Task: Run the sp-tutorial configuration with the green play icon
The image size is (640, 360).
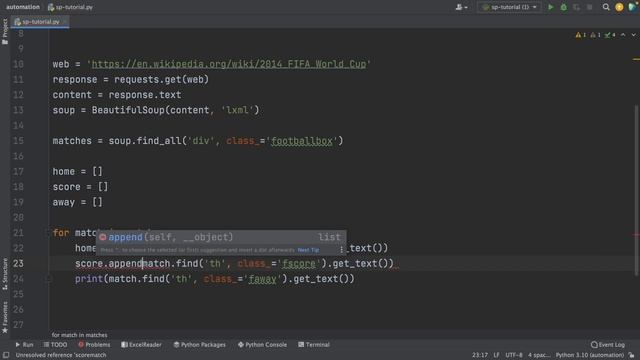Action: click(x=551, y=7)
